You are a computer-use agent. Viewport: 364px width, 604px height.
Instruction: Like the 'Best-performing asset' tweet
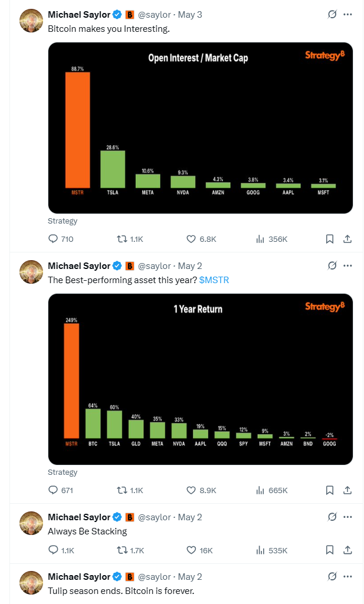(191, 490)
